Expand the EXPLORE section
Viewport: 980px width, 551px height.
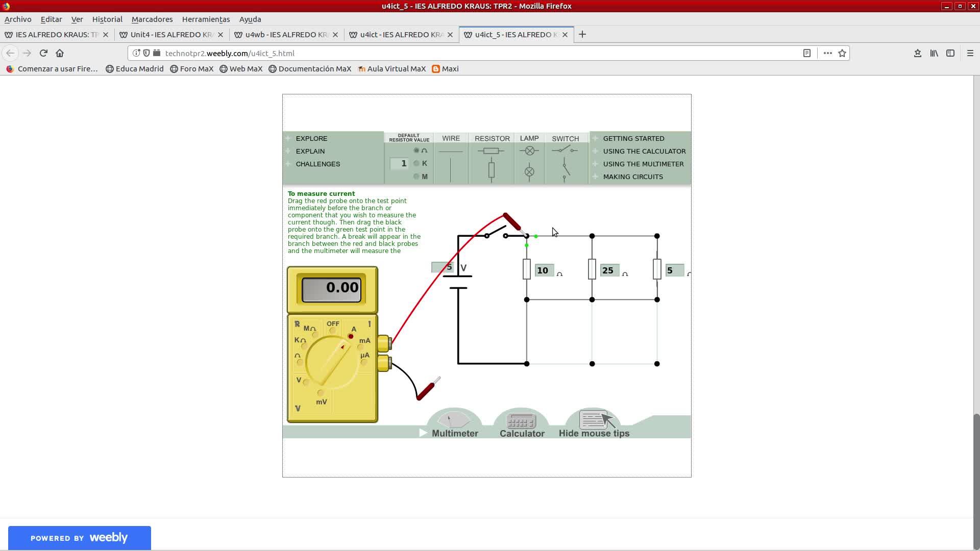click(311, 138)
